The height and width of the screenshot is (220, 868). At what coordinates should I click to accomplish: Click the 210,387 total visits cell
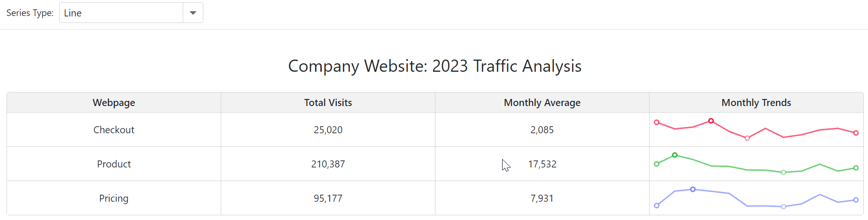click(x=328, y=164)
